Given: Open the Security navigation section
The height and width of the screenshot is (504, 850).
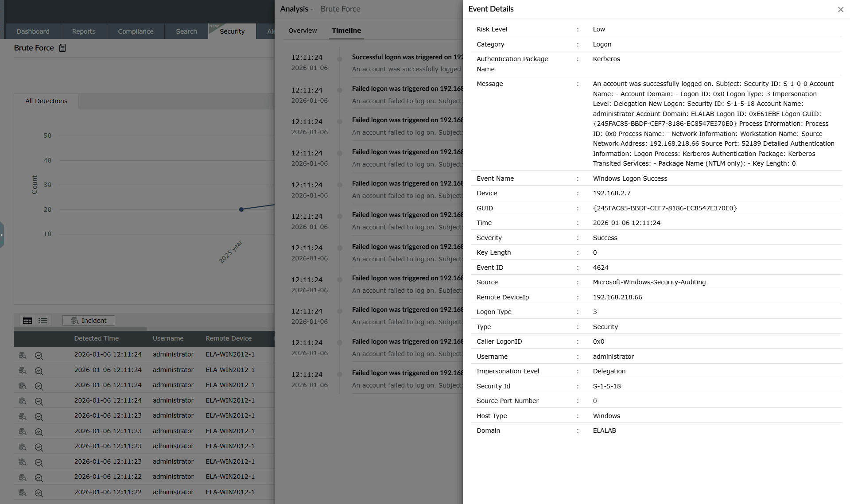Looking at the screenshot, I should click(232, 31).
